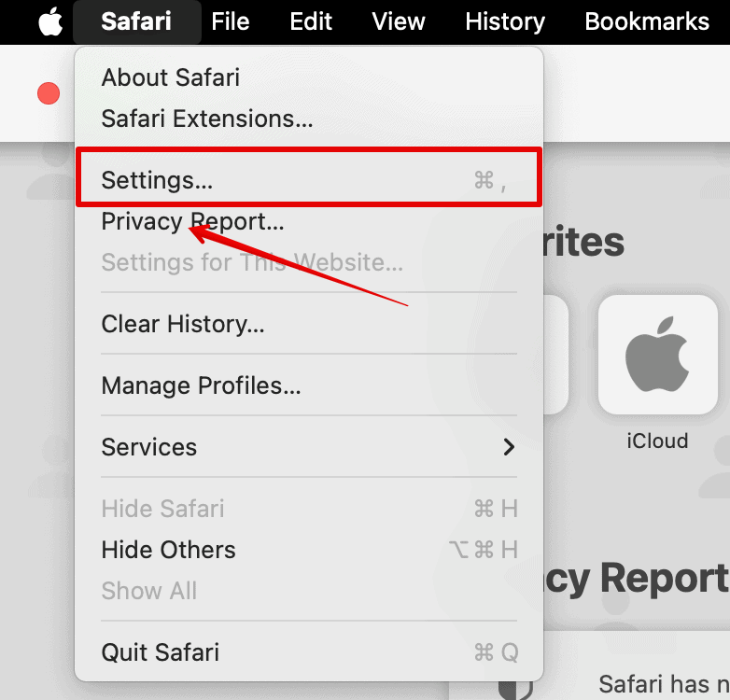
Task: Click the Hide Safari menu entry
Action: 162,509
